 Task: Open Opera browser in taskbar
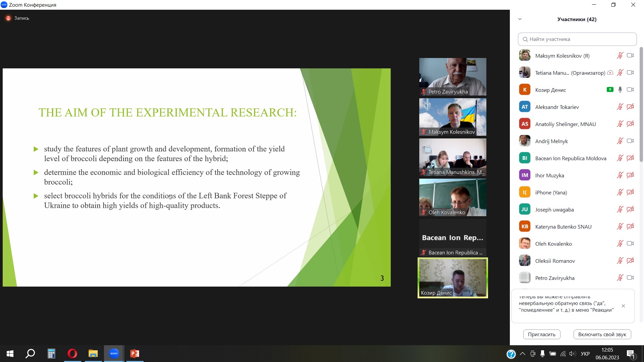(72, 353)
